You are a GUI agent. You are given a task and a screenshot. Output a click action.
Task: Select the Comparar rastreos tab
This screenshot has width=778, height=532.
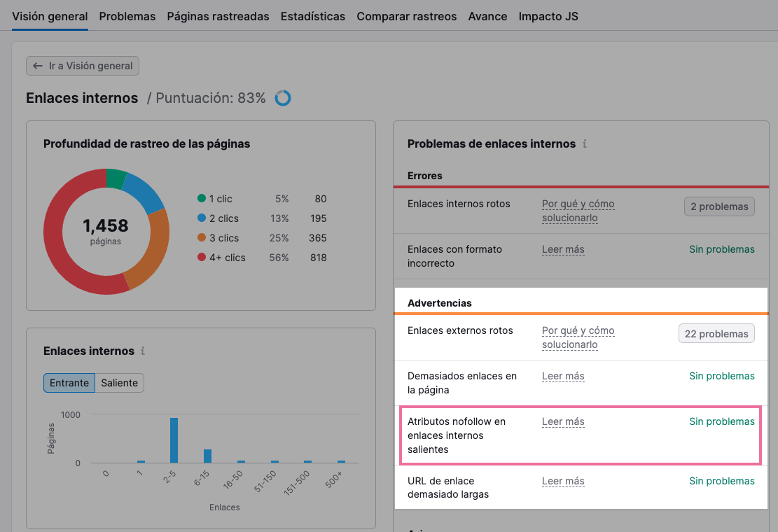(406, 16)
